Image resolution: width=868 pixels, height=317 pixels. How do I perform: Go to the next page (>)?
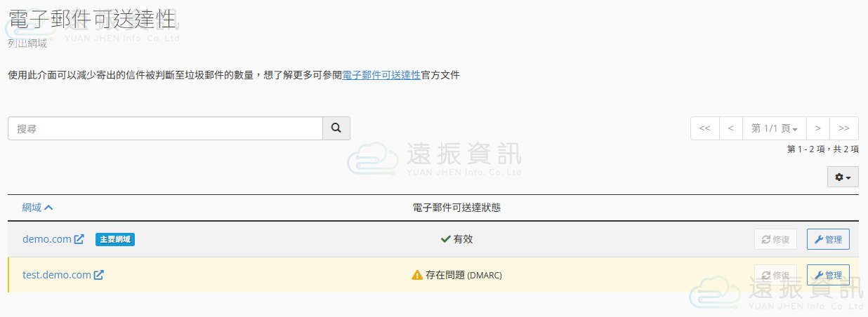click(x=817, y=128)
